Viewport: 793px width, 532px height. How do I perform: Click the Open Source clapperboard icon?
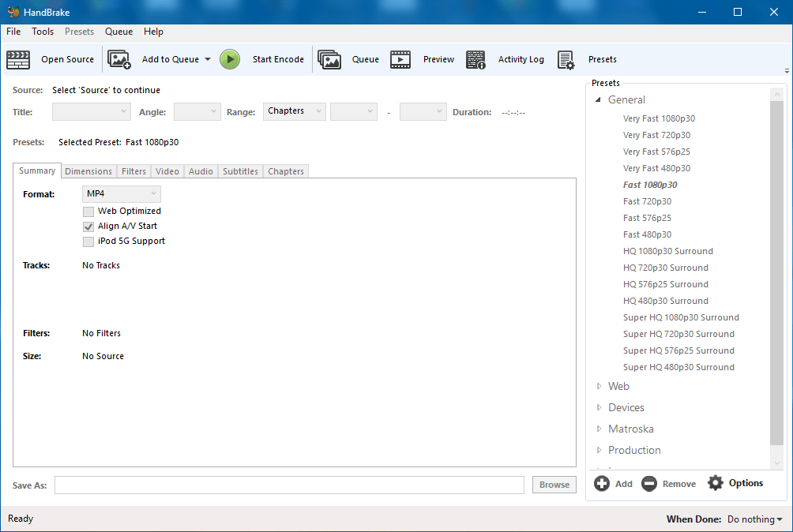click(18, 60)
